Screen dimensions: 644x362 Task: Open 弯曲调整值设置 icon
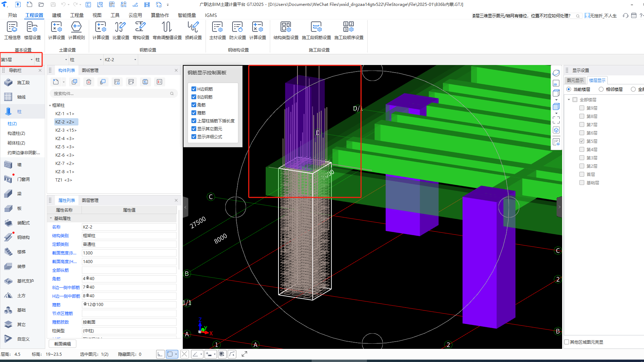coord(167,30)
